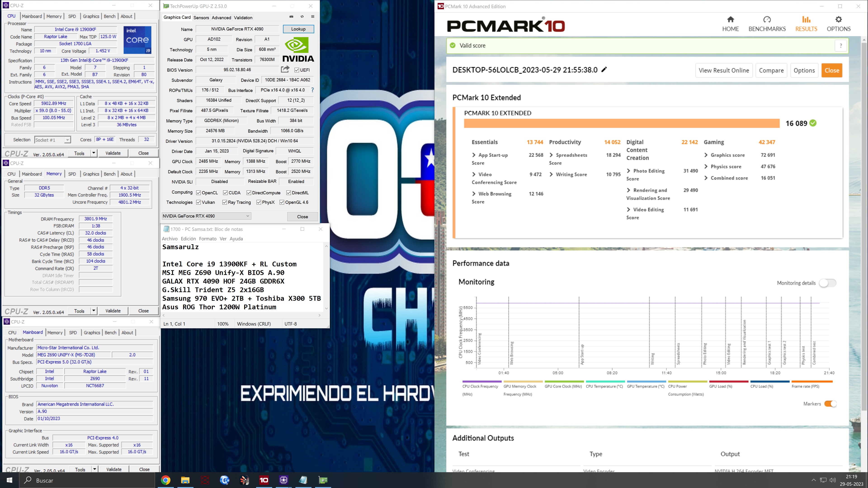The image size is (868, 488).
Task: Toggle the DirectML checkbox
Action: click(289, 193)
